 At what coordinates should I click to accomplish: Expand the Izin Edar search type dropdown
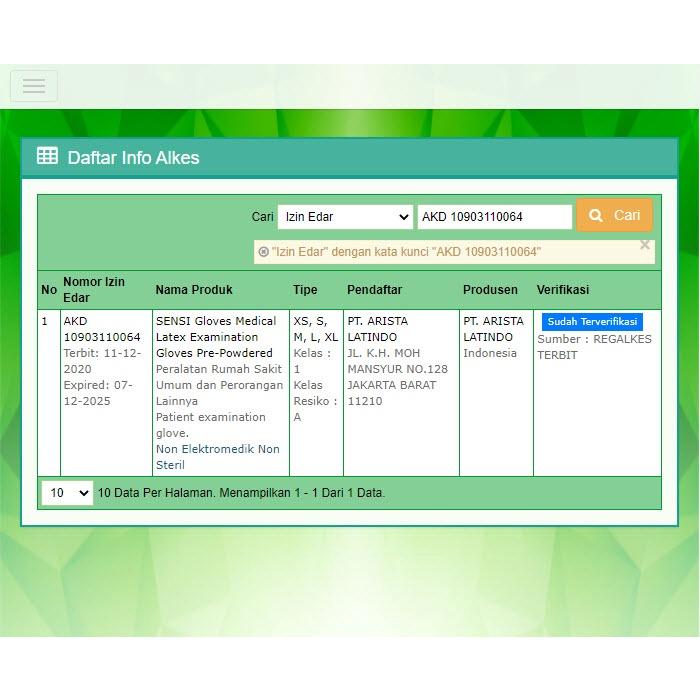[x=345, y=217]
